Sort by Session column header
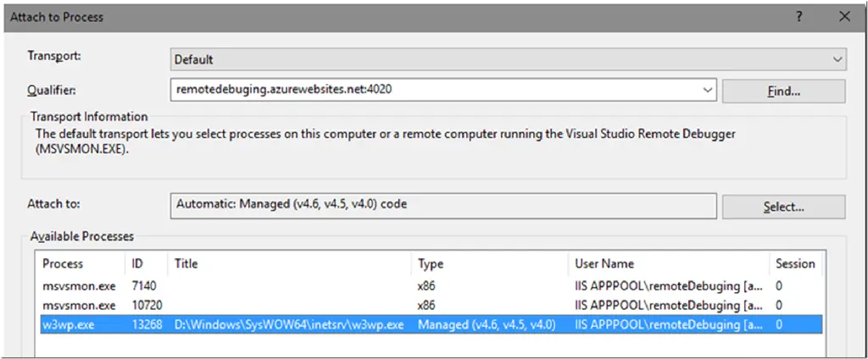This screenshot has height=359, width=868. (795, 263)
